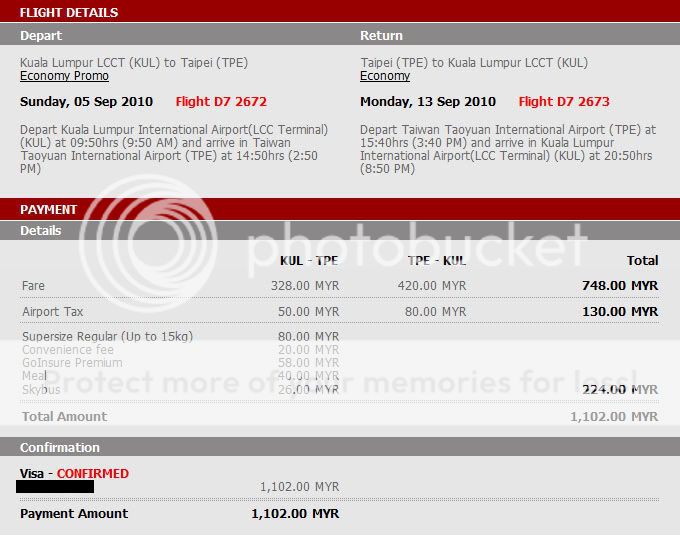Select the KUL - TPE column header
This screenshot has width=680, height=536.
[309, 261]
